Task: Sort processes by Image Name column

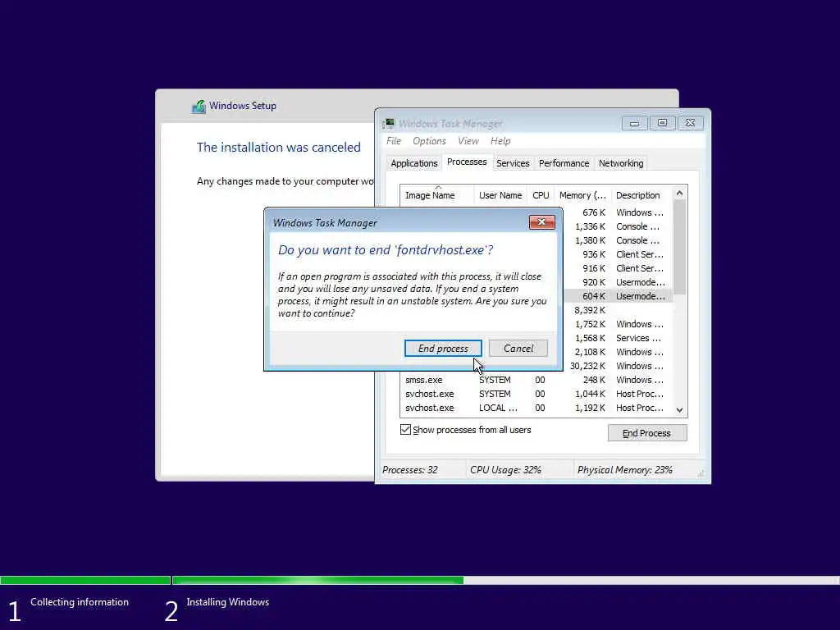Action: [x=436, y=195]
